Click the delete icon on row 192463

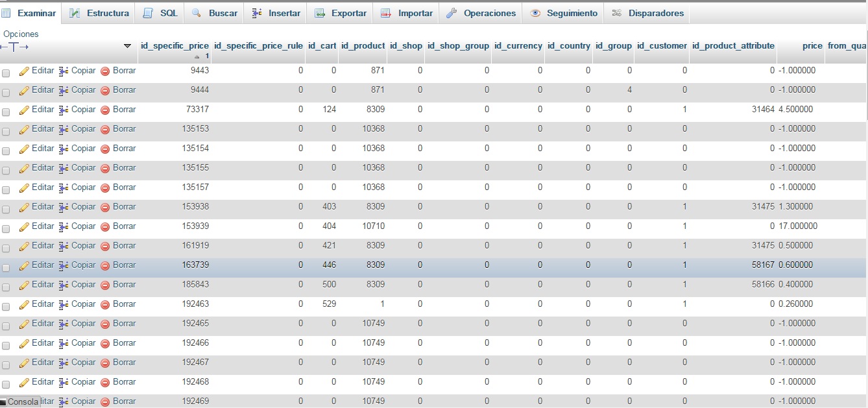(105, 304)
